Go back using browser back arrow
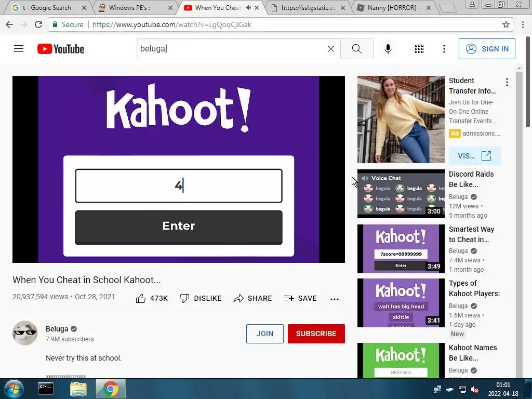This screenshot has height=399, width=532. (9, 24)
